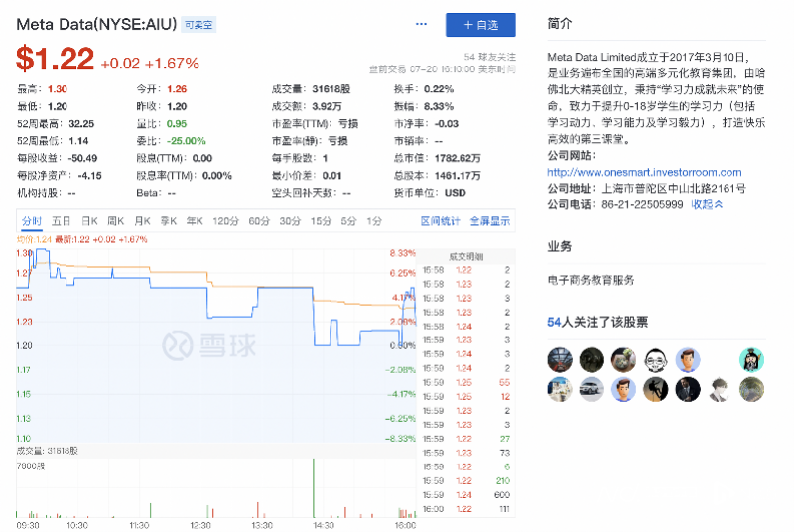Screen dimensions: 794x532
Task: Click the teal-background follower avatar
Action: [751, 360]
